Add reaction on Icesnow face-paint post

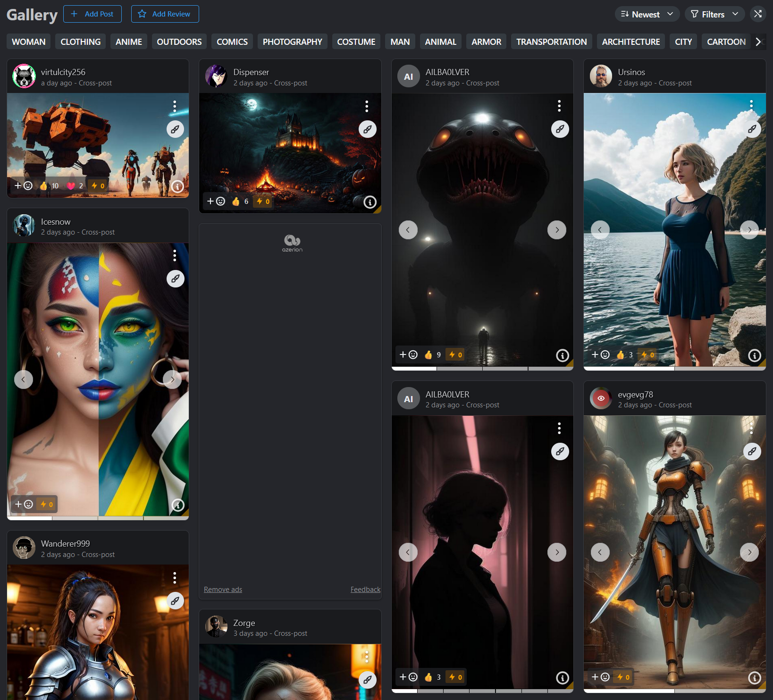tap(24, 504)
